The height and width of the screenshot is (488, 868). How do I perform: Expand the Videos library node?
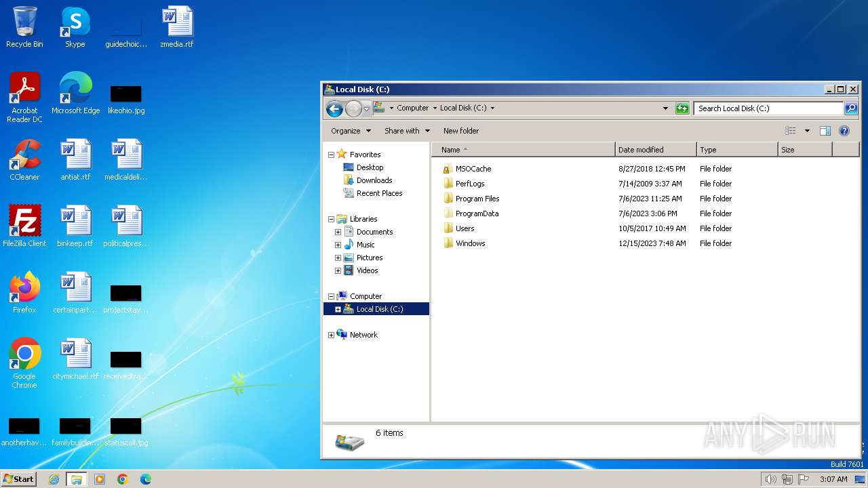[x=338, y=270]
